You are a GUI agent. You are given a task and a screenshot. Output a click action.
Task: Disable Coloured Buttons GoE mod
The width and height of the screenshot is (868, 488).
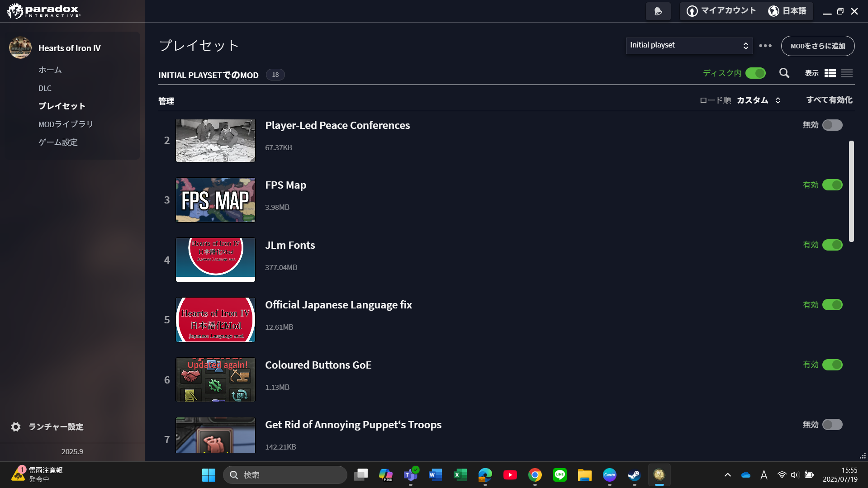(x=832, y=365)
